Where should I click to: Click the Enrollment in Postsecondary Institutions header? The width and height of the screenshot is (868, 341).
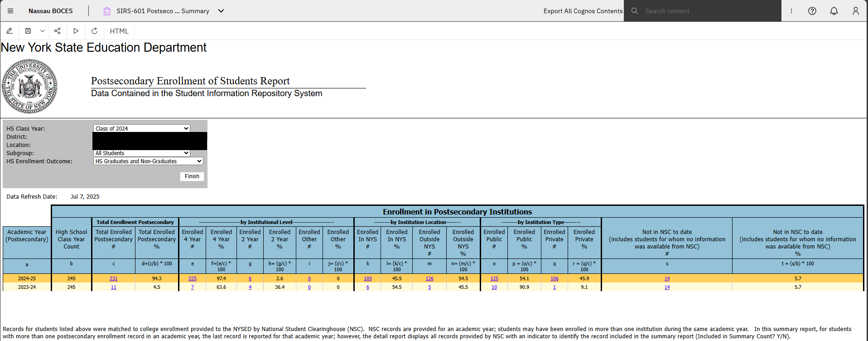tap(458, 212)
